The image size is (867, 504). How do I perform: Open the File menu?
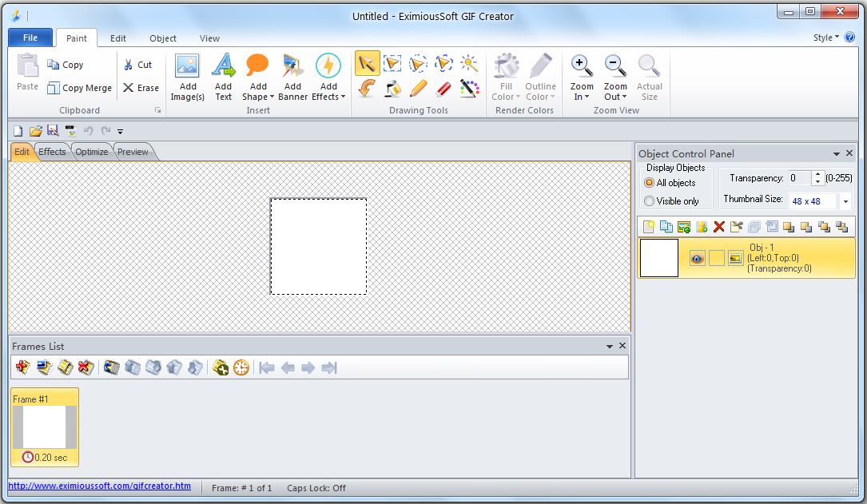click(30, 38)
